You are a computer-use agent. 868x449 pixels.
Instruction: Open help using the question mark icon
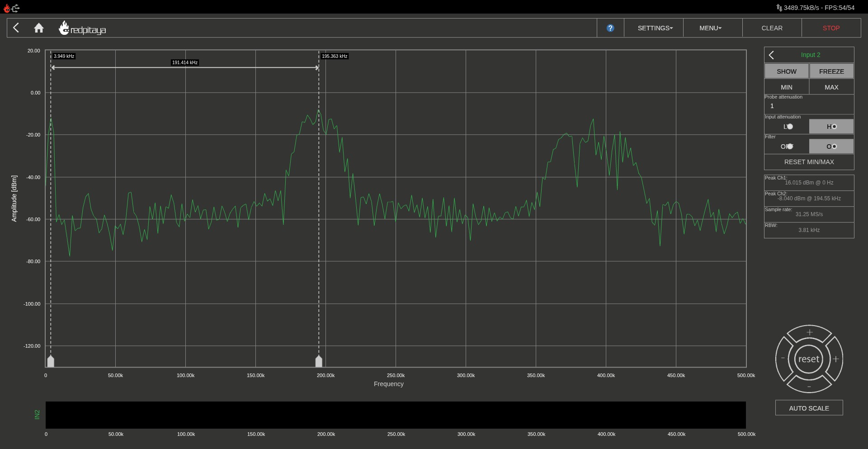tap(610, 28)
